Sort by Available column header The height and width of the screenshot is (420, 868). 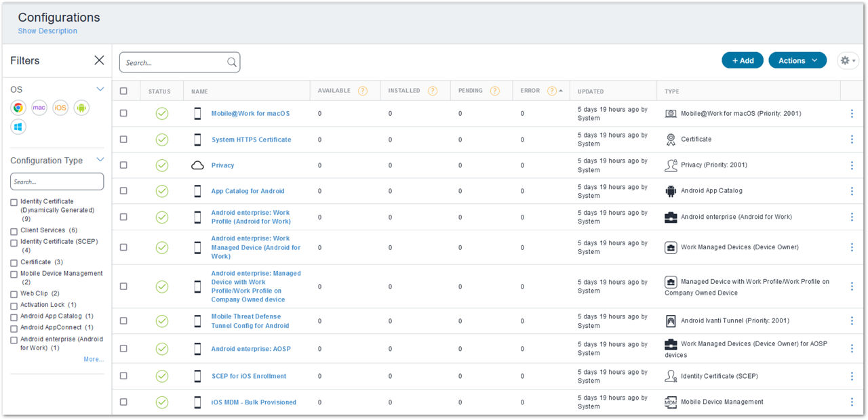click(x=334, y=91)
